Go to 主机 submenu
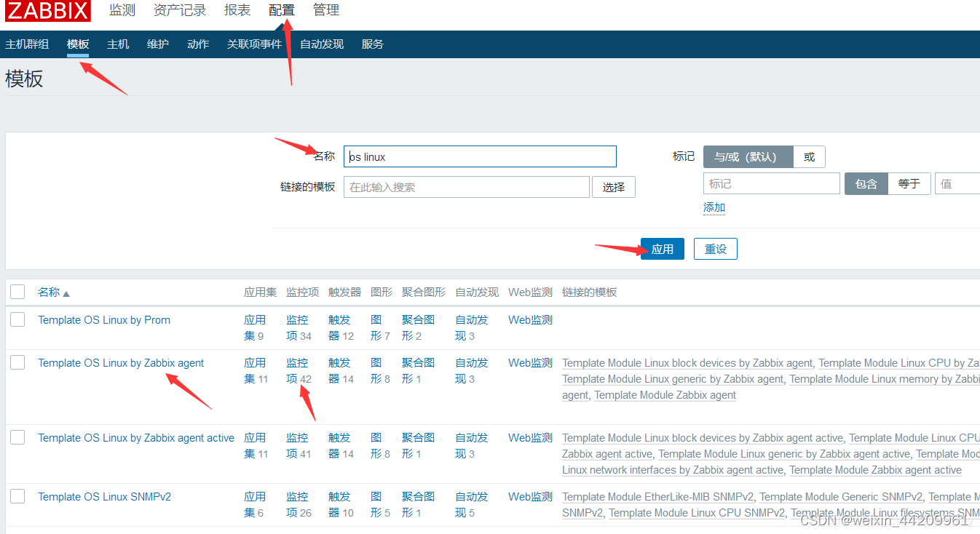This screenshot has height=534, width=980. 118,44
